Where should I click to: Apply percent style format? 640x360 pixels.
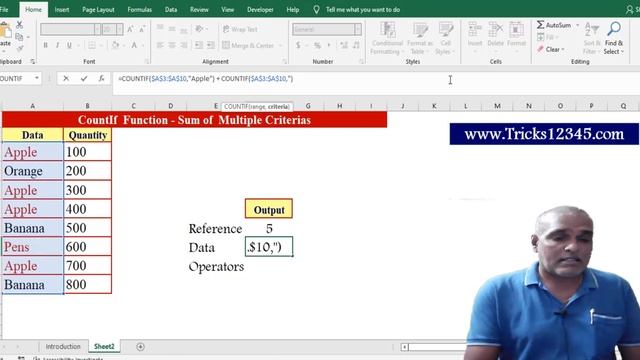tap(317, 45)
